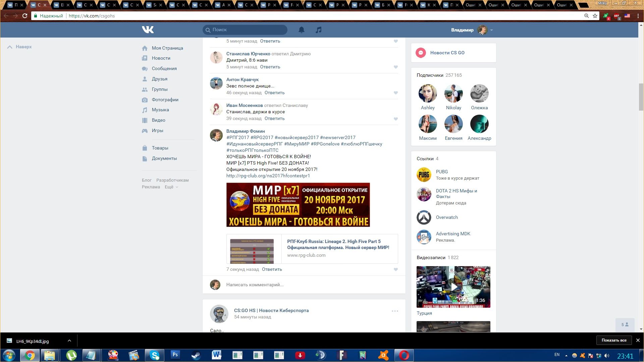Like Иван Мосеенков's comment

pos(396,119)
